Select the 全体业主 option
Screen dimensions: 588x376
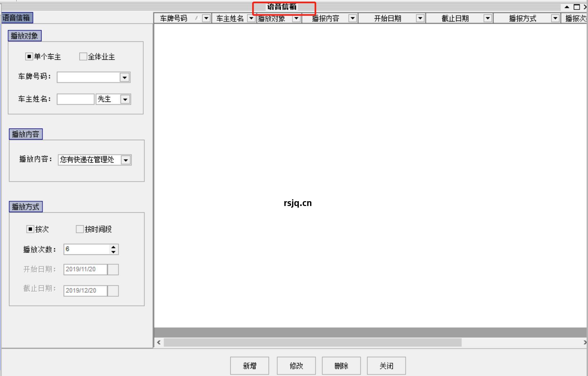[83, 57]
